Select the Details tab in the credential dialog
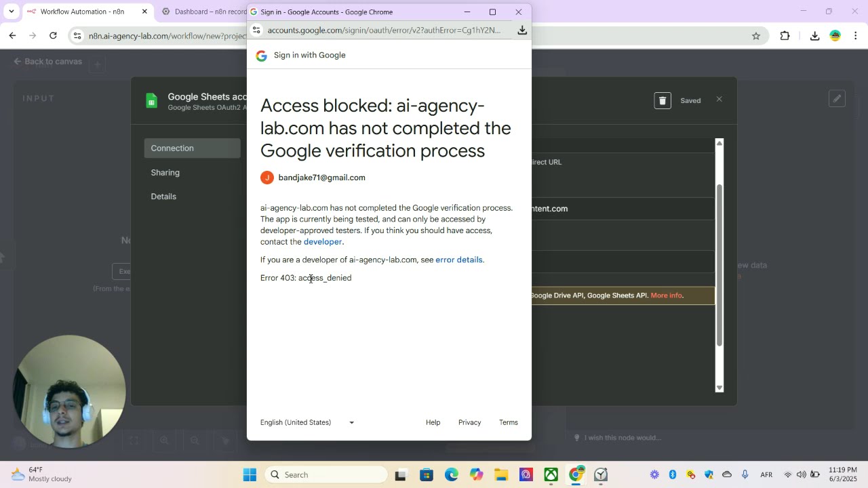This screenshot has width=868, height=488. pyautogui.click(x=163, y=197)
